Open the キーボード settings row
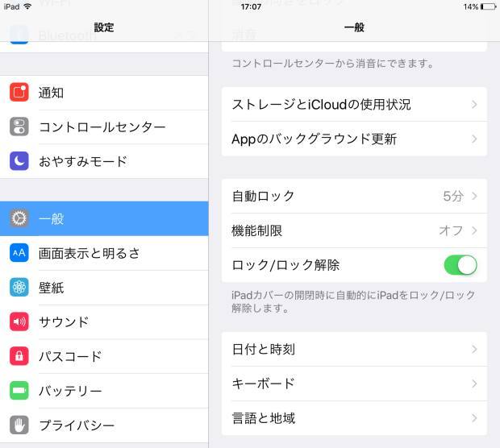Viewport: 500px width, 448px height. 353,384
